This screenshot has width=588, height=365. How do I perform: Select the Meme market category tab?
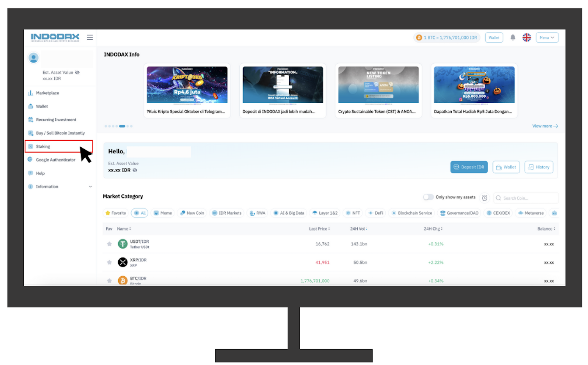tap(163, 213)
